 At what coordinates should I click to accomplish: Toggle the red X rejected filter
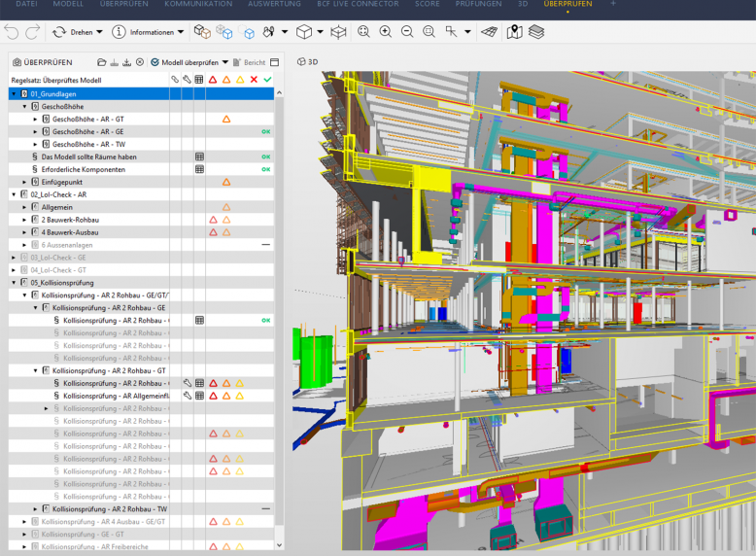[254, 80]
